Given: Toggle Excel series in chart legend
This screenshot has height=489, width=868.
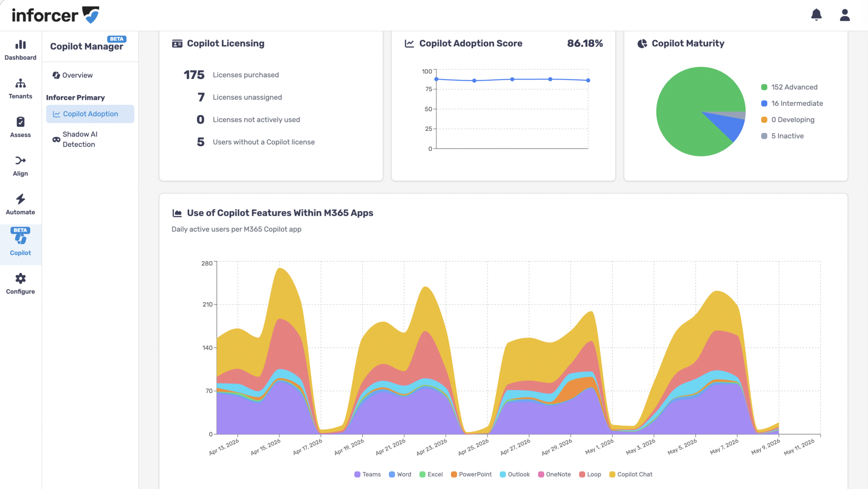Looking at the screenshot, I should point(431,474).
